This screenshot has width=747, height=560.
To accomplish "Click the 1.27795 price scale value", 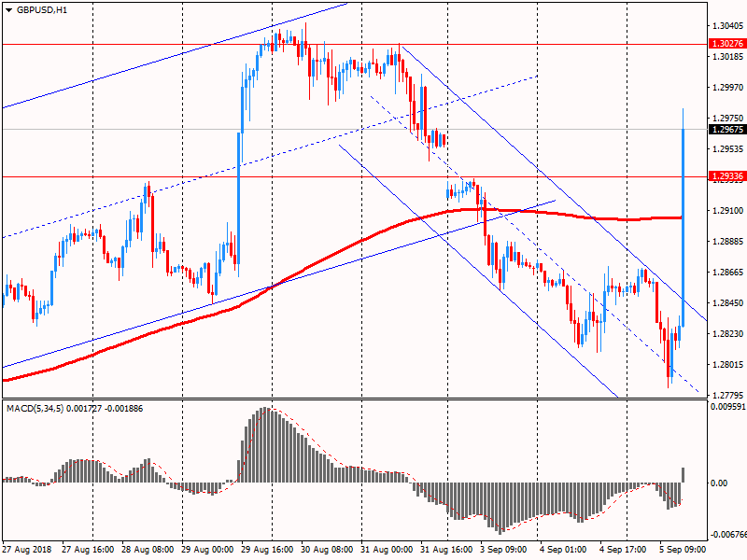I will pos(727,395).
